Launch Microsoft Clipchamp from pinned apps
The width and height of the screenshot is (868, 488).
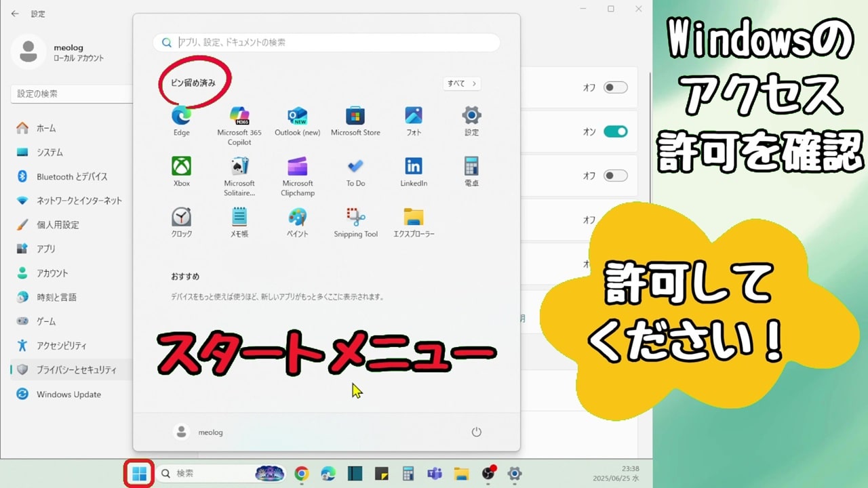(x=298, y=176)
